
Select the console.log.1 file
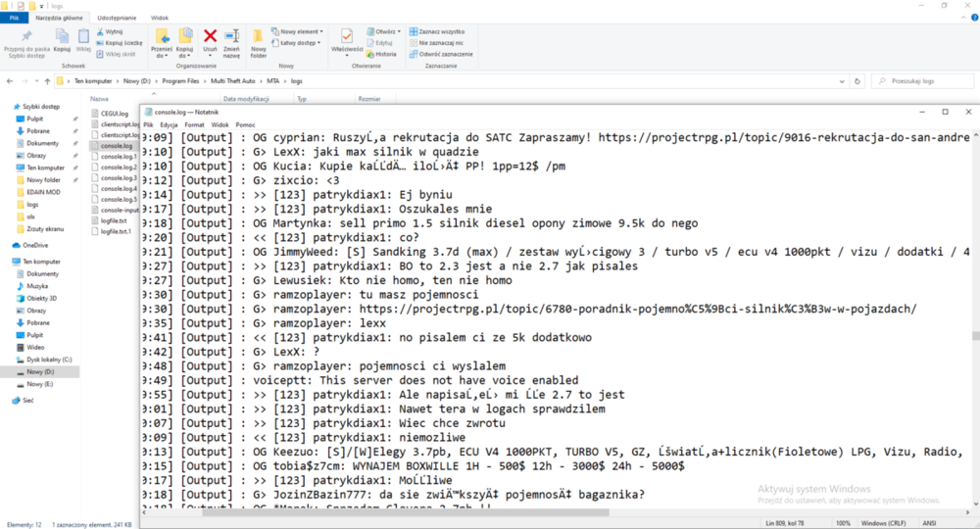click(x=115, y=156)
